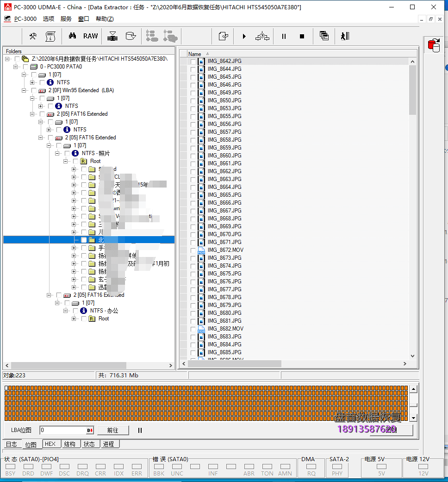Collapse the Z:\2020年6月数据恢复任务 root node
This screenshot has height=482, width=448.
pos(7,59)
